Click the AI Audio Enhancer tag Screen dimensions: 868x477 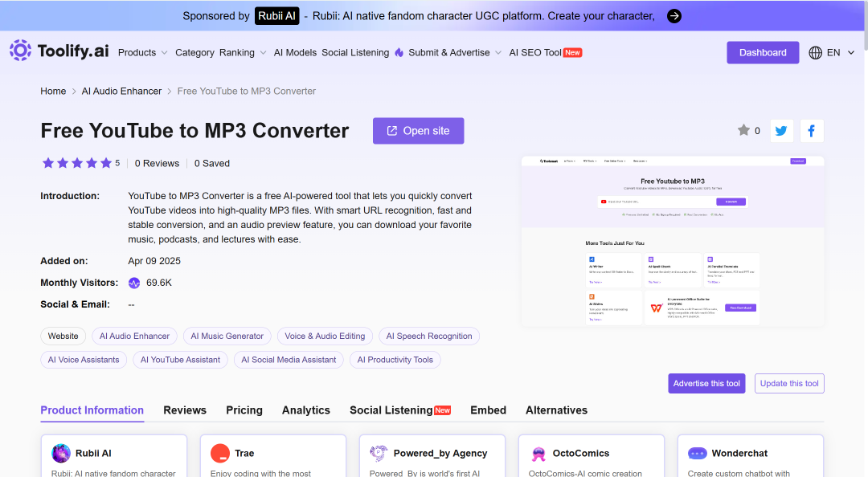pyautogui.click(x=134, y=336)
